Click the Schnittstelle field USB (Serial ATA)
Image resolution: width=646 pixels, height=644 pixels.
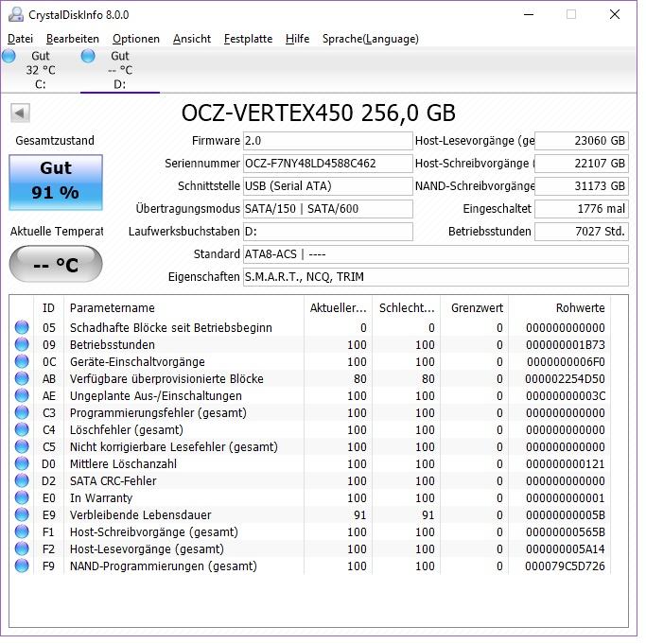tap(327, 186)
